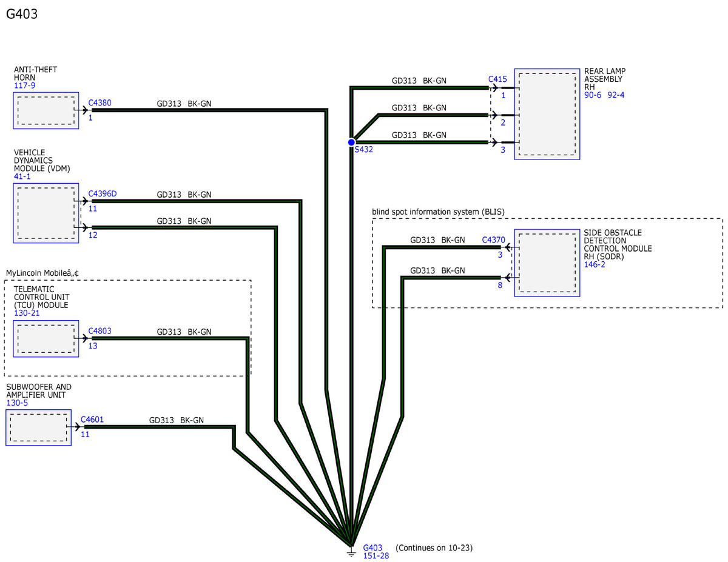Open the C4396D connector link
This screenshot has height=562, width=728.
point(103,194)
